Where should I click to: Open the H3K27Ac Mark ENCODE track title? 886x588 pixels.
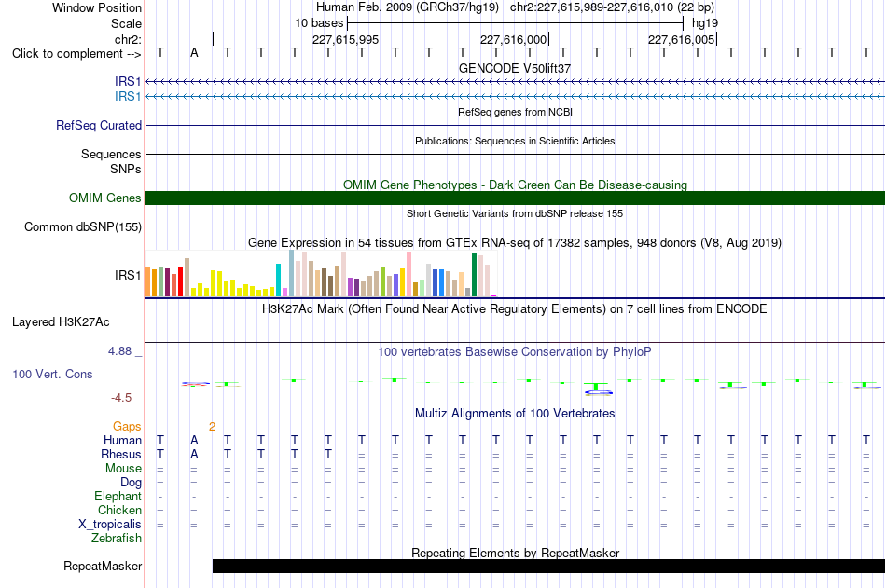point(515,309)
